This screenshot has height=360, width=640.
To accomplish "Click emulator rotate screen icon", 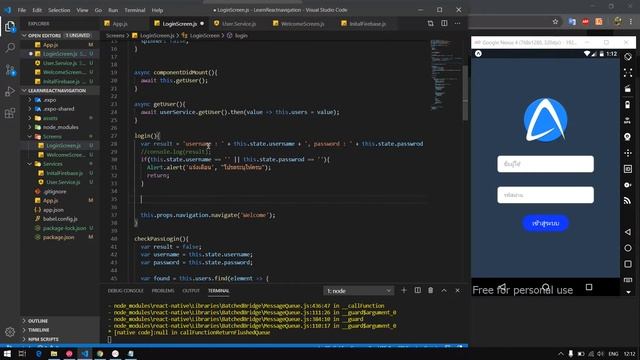I will [x=628, y=57].
